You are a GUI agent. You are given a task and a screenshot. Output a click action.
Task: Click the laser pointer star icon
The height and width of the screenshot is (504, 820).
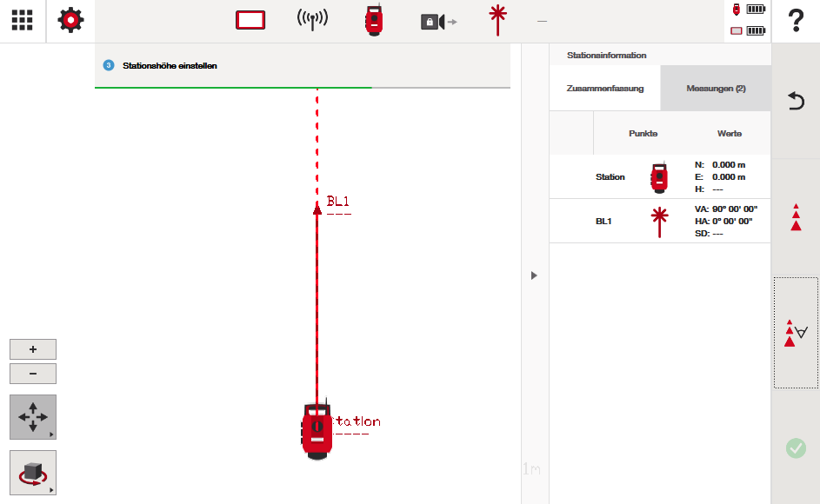click(497, 20)
